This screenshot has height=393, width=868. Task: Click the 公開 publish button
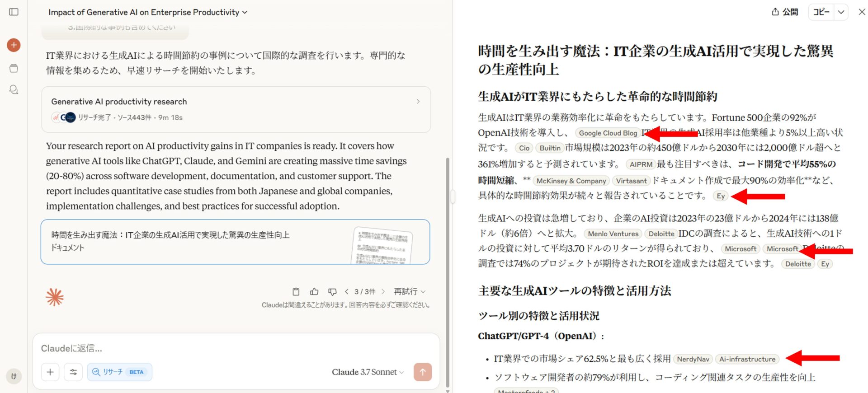pos(785,12)
